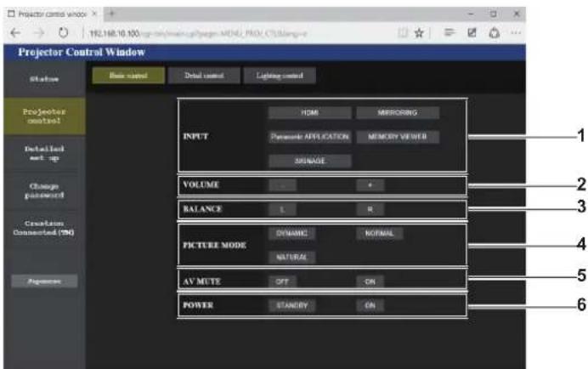
Task: Click the Projector Control Window title
Action: point(82,52)
